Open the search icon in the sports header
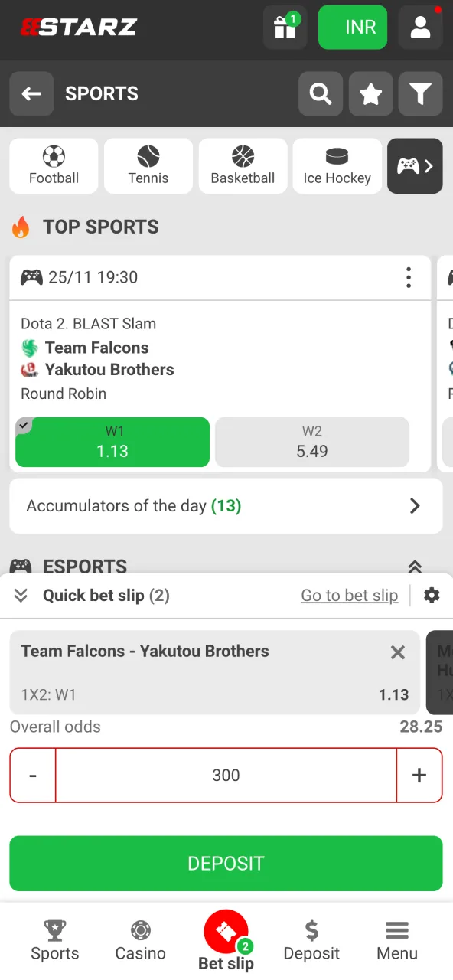Image resolution: width=453 pixels, height=980 pixels. click(x=320, y=93)
